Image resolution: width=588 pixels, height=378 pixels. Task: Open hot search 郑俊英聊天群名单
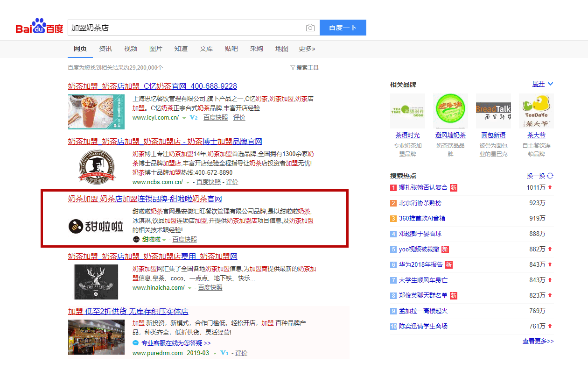423,296
